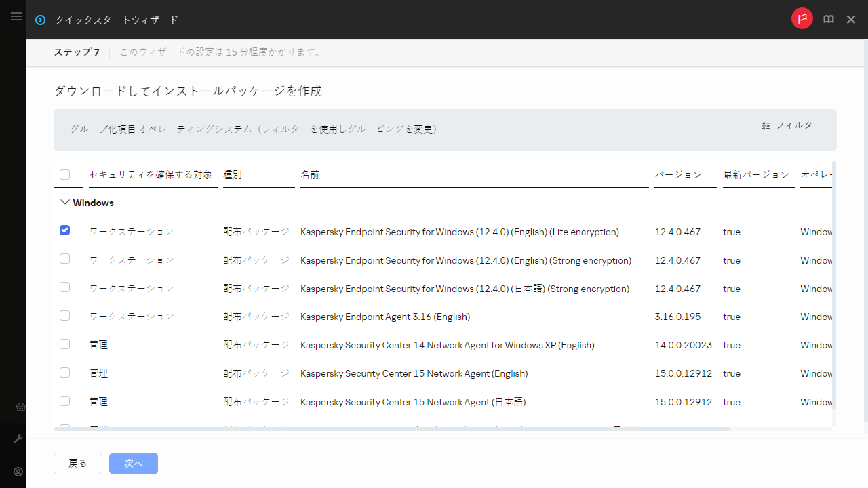The width and height of the screenshot is (868, 488).
Task: Click the 戻る back button
Action: [x=78, y=464]
